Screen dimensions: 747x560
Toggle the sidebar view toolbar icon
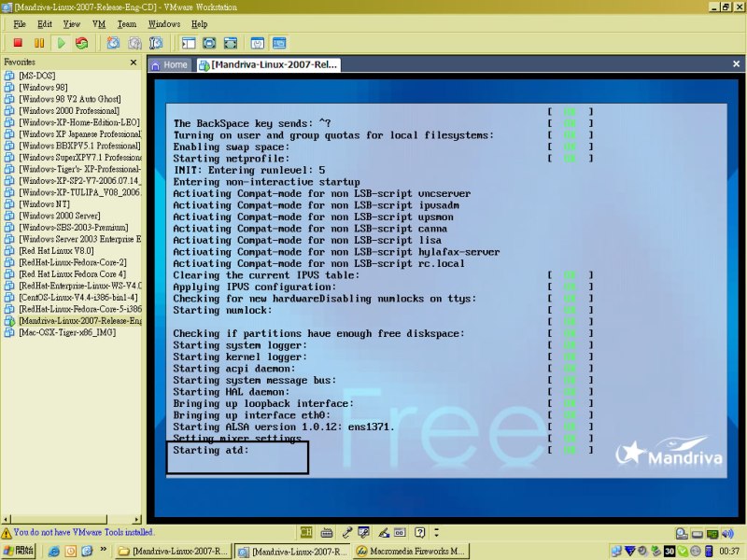[189, 43]
